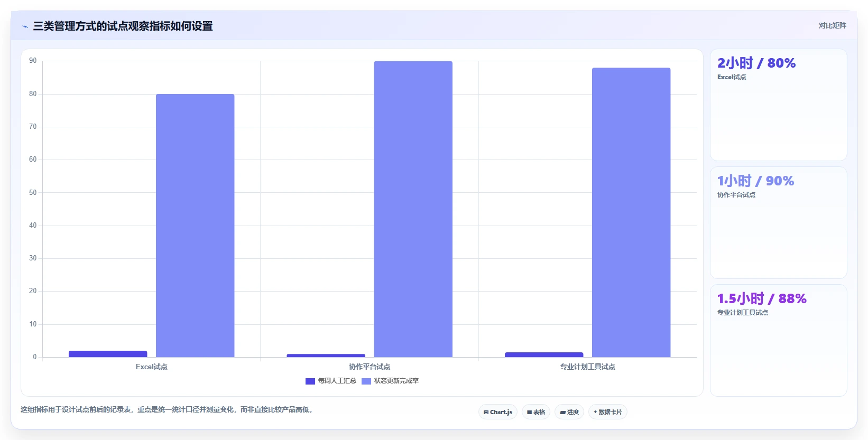Click the y-axis tick label 90
The width and height of the screenshot is (868, 440).
point(33,61)
